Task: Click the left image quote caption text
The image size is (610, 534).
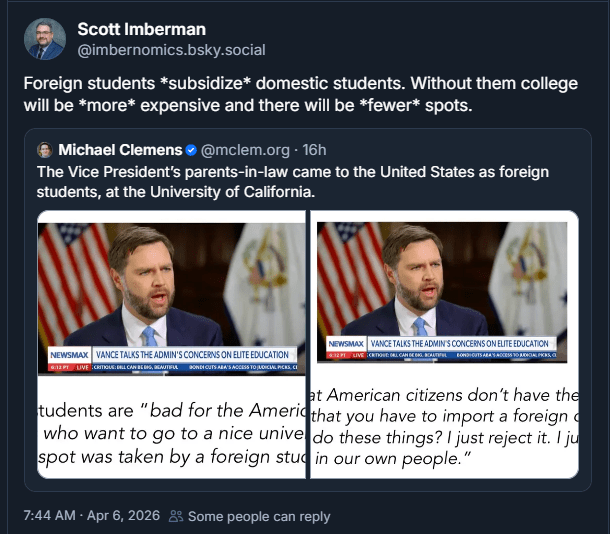Action: pyautogui.click(x=172, y=435)
